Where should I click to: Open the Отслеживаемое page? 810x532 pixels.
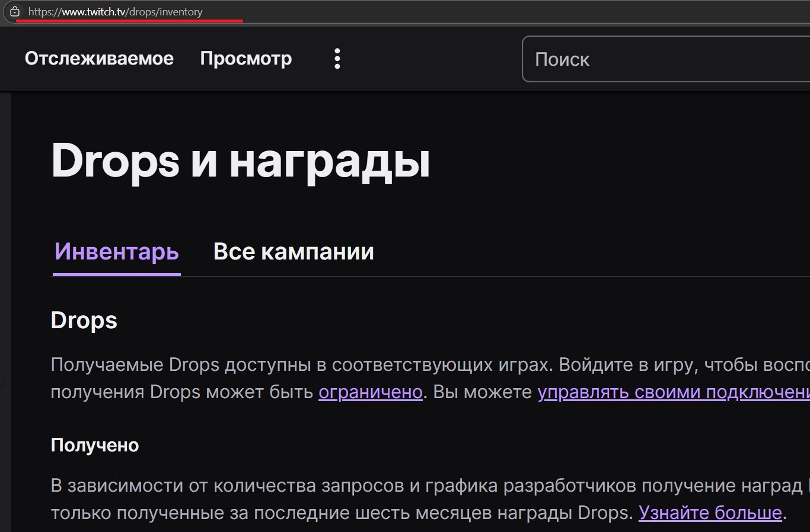pyautogui.click(x=99, y=59)
